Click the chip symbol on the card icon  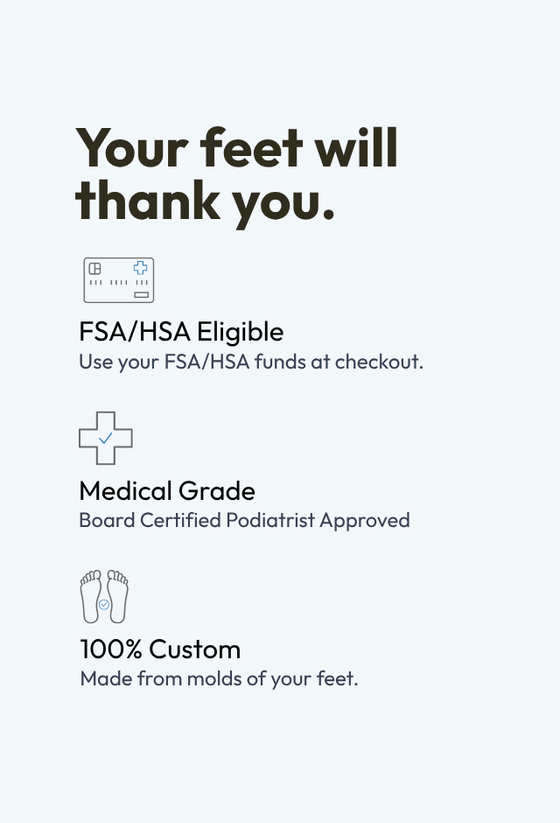[x=95, y=269]
